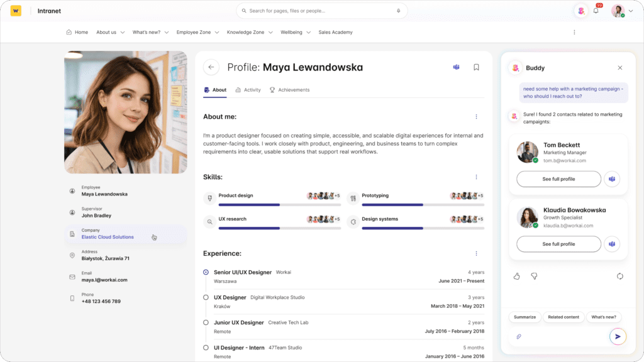Expand the Employee Zone dropdown

197,32
